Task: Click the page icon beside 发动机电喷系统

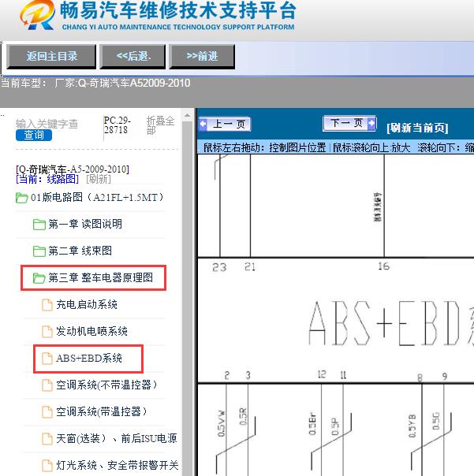Action: [47, 332]
